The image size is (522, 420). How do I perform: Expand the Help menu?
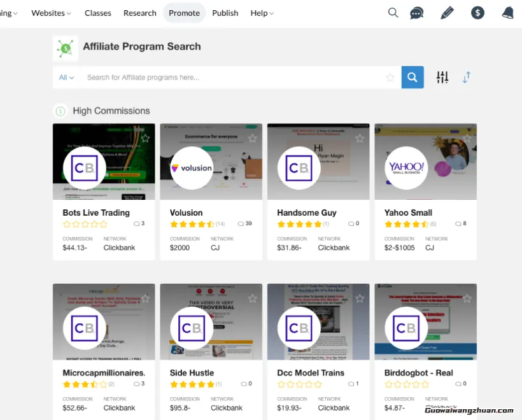[262, 13]
